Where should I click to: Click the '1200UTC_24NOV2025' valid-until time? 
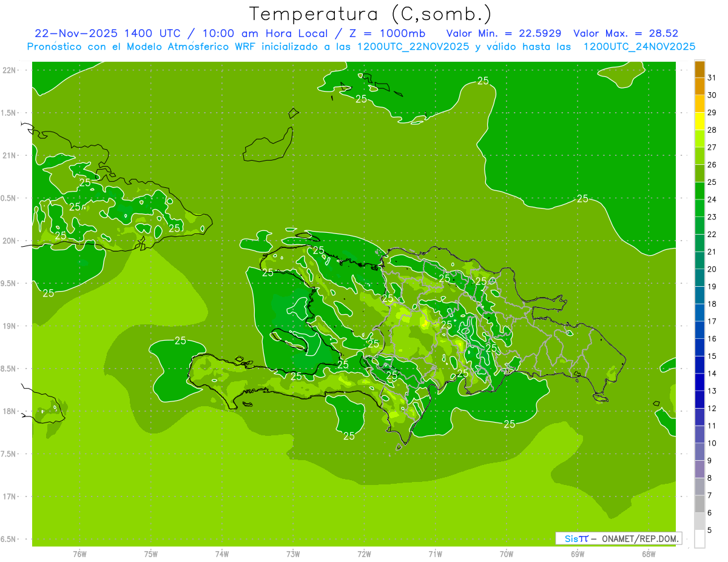pyautogui.click(x=639, y=46)
